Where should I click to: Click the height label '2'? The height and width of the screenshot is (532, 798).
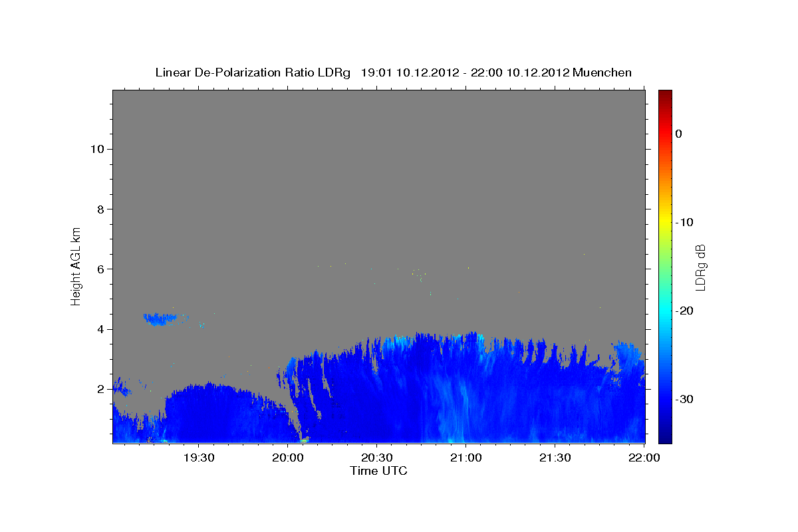tap(100, 389)
